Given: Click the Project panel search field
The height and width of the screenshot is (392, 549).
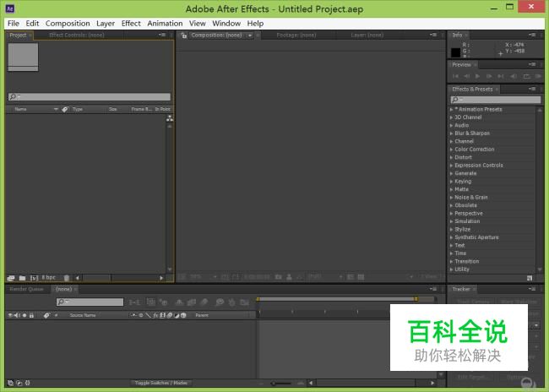Looking at the screenshot, I should (90, 96).
